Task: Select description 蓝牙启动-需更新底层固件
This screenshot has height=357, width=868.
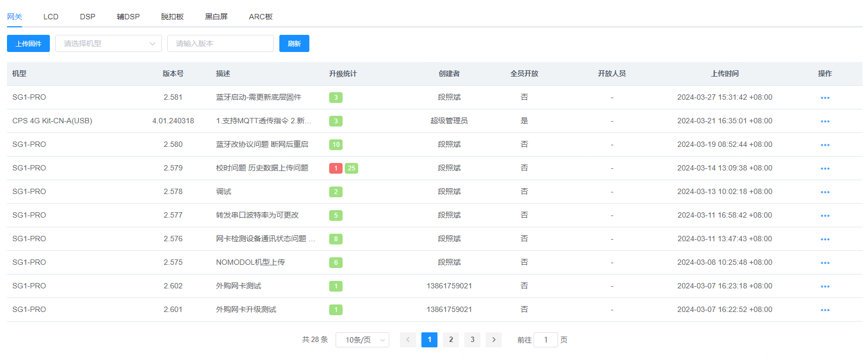Action: pos(258,97)
